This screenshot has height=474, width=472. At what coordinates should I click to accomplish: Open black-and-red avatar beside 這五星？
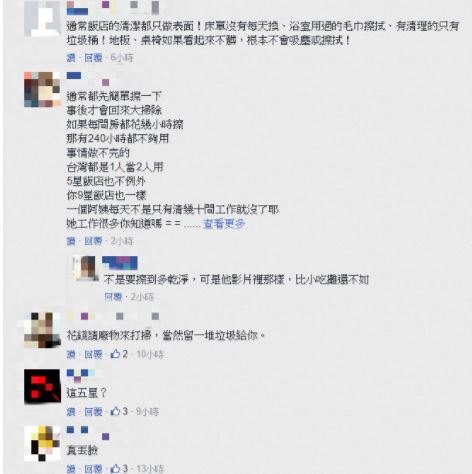[x=42, y=386]
